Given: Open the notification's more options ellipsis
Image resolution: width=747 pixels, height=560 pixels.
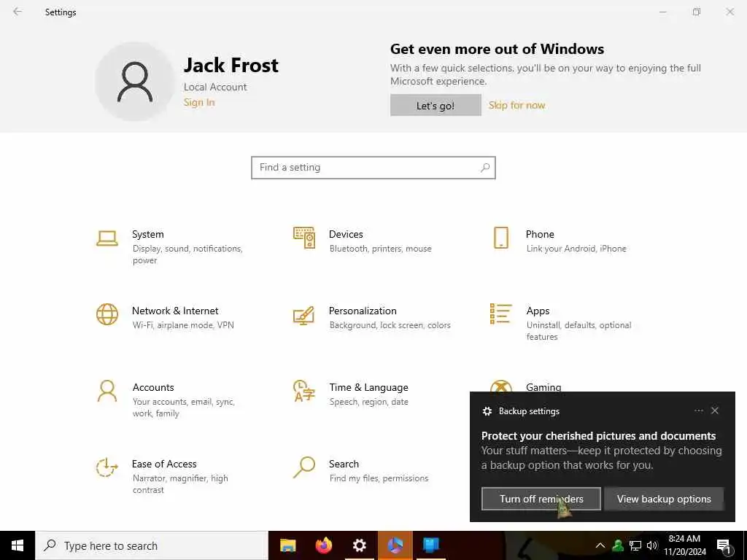Looking at the screenshot, I should click(698, 411).
